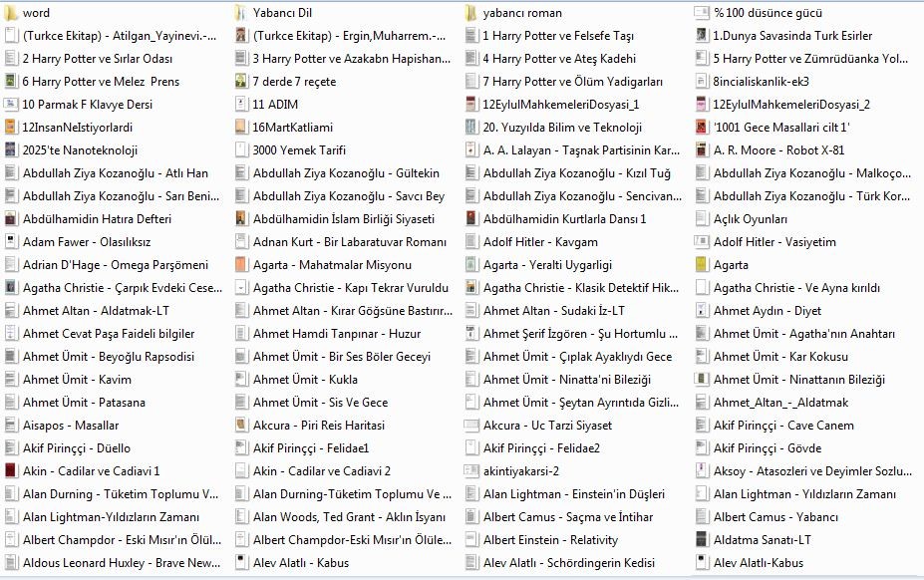Select 'Ahmet Aydın - Diyet'

tap(768, 311)
